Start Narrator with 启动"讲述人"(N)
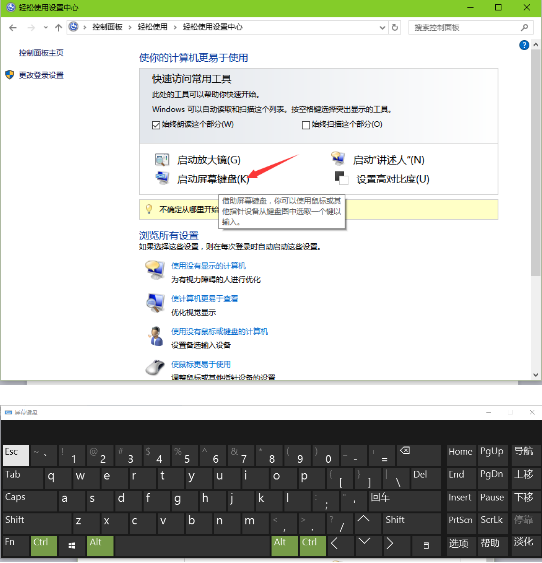The image size is (542, 563). [x=388, y=160]
